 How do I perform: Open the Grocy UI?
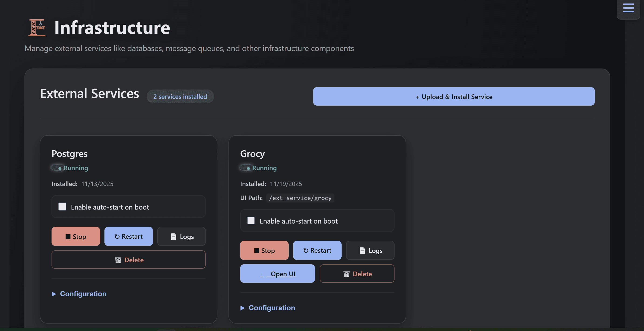coord(277,273)
